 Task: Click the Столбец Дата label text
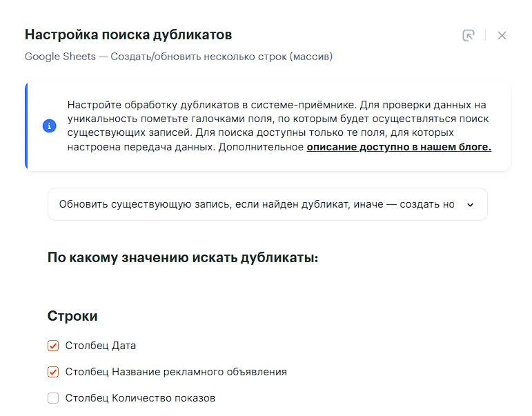[x=101, y=346]
